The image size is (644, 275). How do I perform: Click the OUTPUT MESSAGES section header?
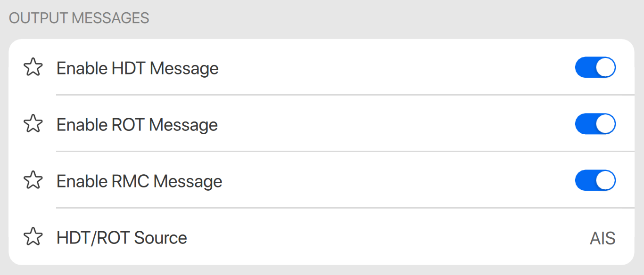click(x=79, y=18)
